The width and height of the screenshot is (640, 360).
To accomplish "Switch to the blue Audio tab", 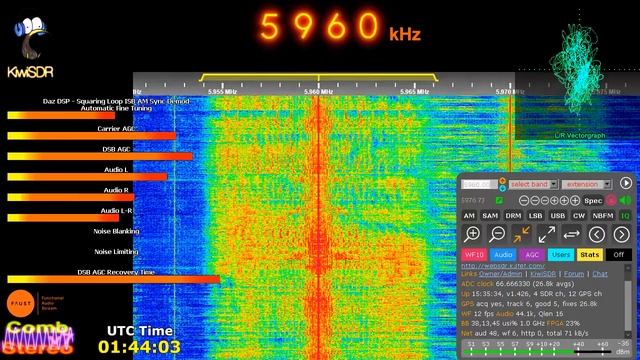I will pyautogui.click(x=503, y=255).
